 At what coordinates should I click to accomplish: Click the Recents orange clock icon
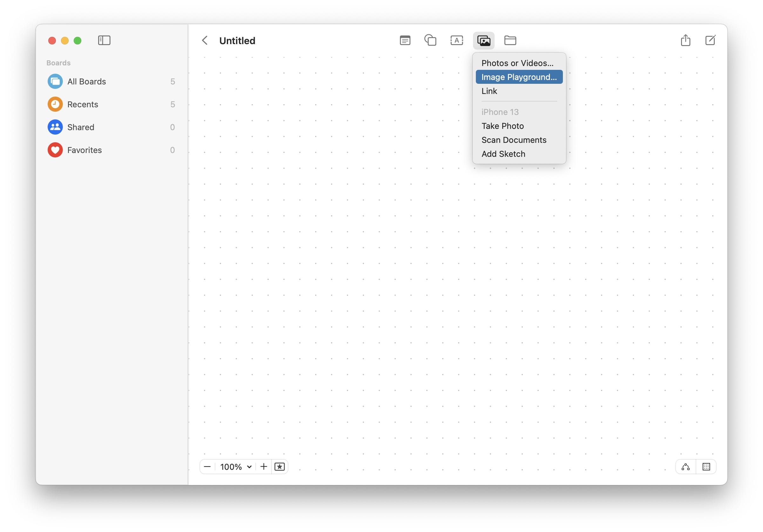(x=55, y=104)
